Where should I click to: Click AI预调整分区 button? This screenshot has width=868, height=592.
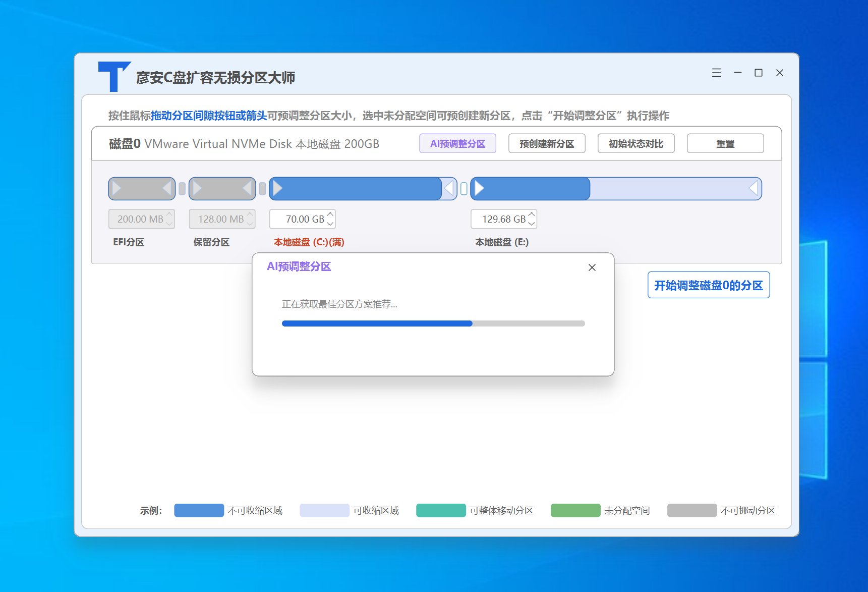[x=457, y=144]
